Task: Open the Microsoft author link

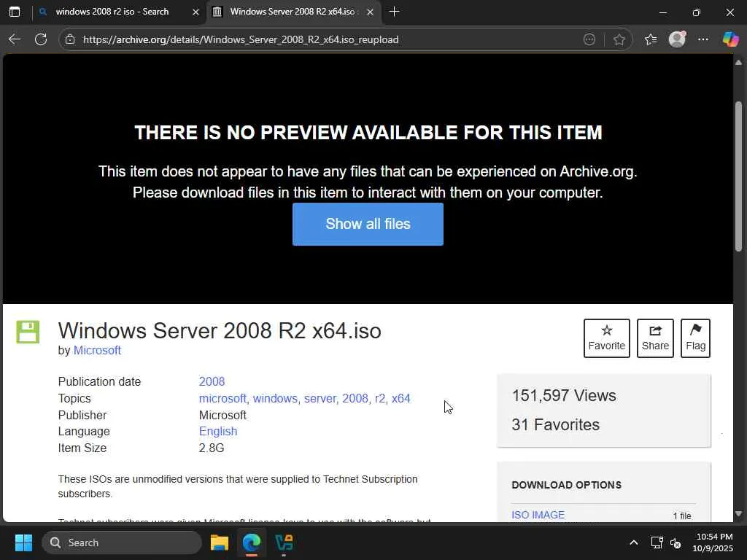Action: click(97, 351)
